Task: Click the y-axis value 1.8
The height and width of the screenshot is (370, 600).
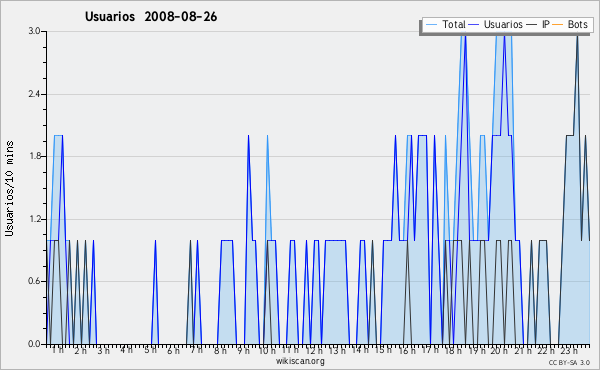Action: [x=34, y=156]
